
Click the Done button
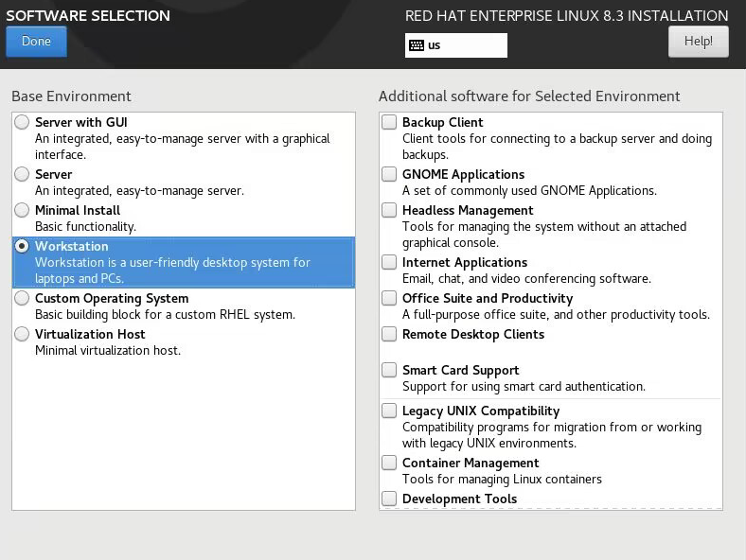pos(36,42)
